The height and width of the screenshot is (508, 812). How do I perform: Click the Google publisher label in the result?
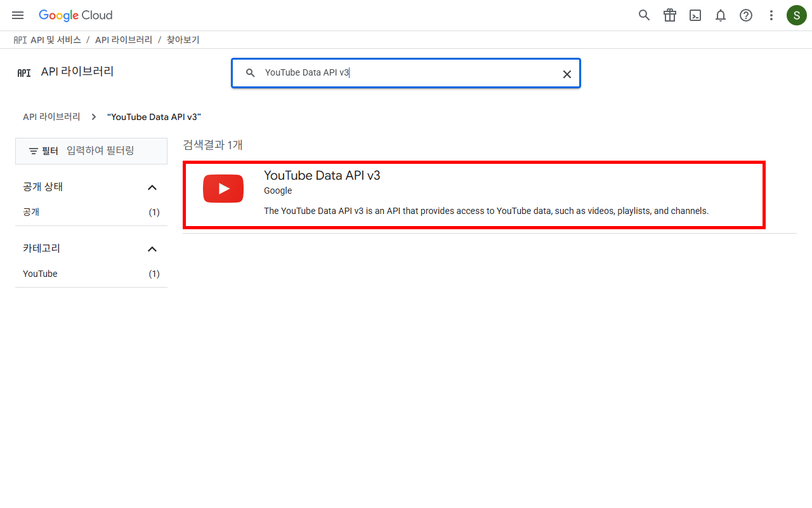[278, 190]
